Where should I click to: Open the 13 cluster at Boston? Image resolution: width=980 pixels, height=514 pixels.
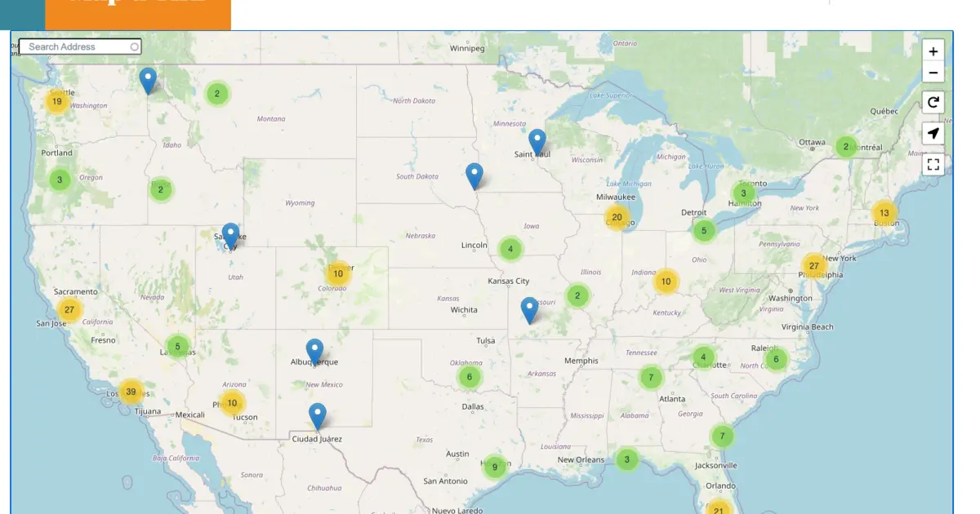[884, 213]
